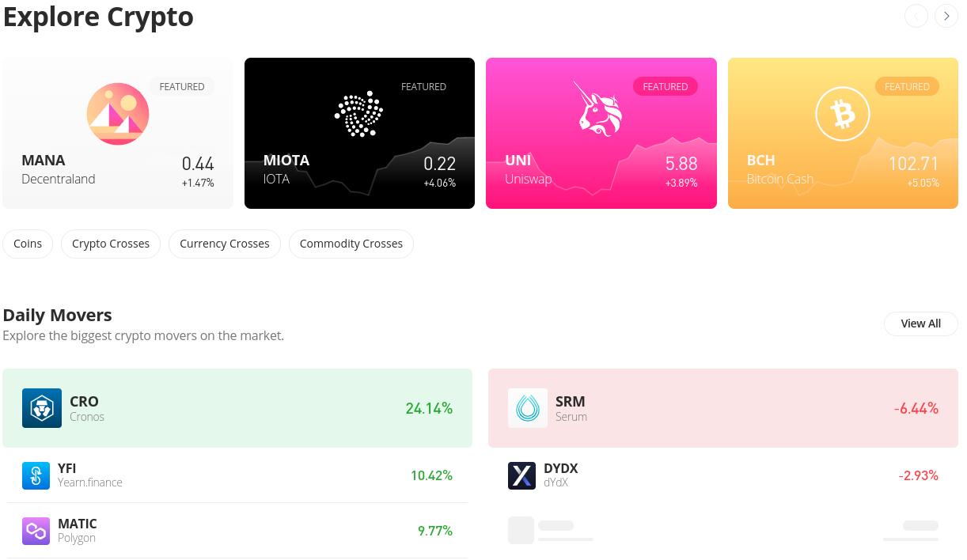Select the Serum SRM droplet icon
The height and width of the screenshot is (560, 967).
pos(528,408)
